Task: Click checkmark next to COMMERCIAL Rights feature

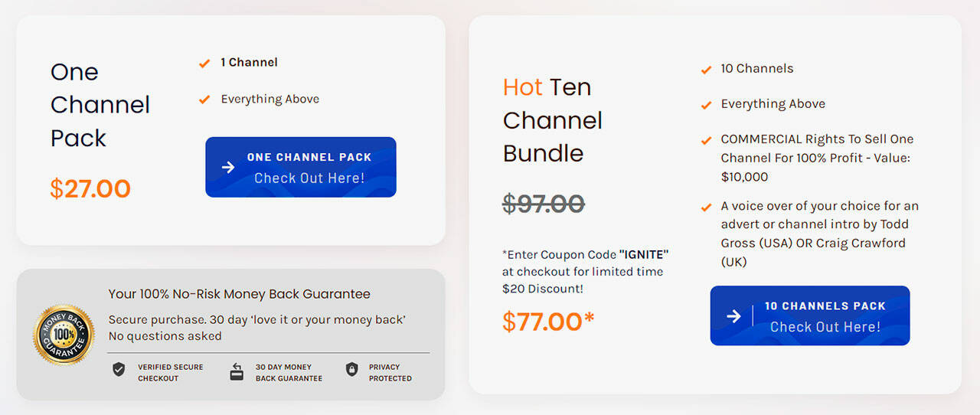Action: tap(706, 140)
